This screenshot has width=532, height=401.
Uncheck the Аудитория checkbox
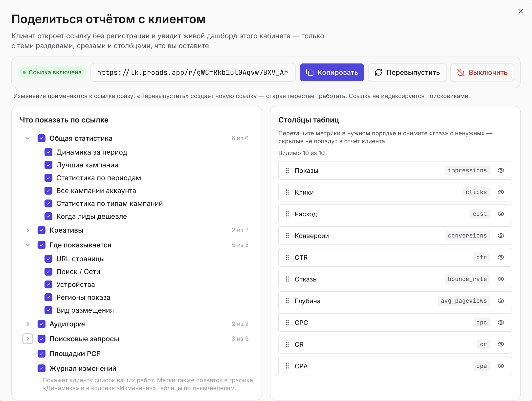(x=42, y=324)
